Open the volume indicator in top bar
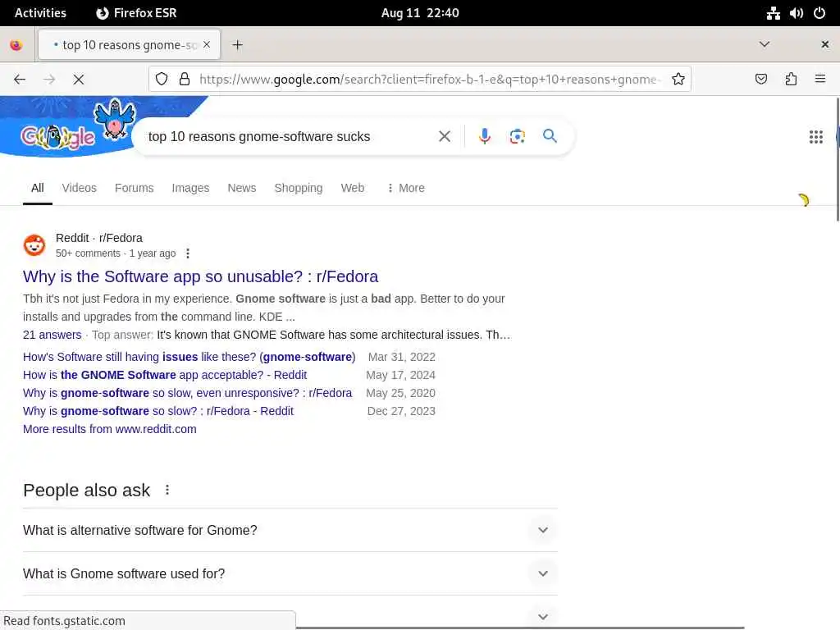This screenshot has height=630, width=840. (796, 13)
